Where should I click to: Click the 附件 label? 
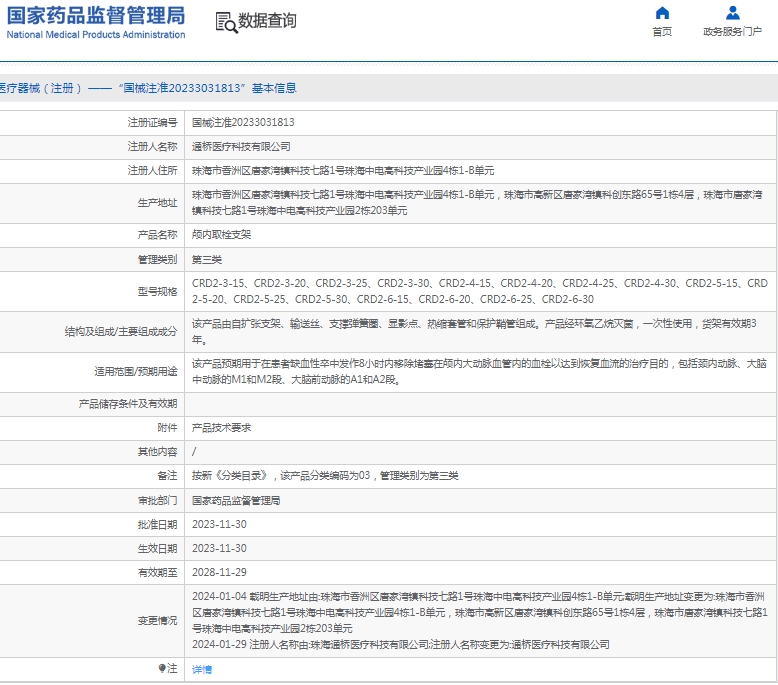coord(167,428)
